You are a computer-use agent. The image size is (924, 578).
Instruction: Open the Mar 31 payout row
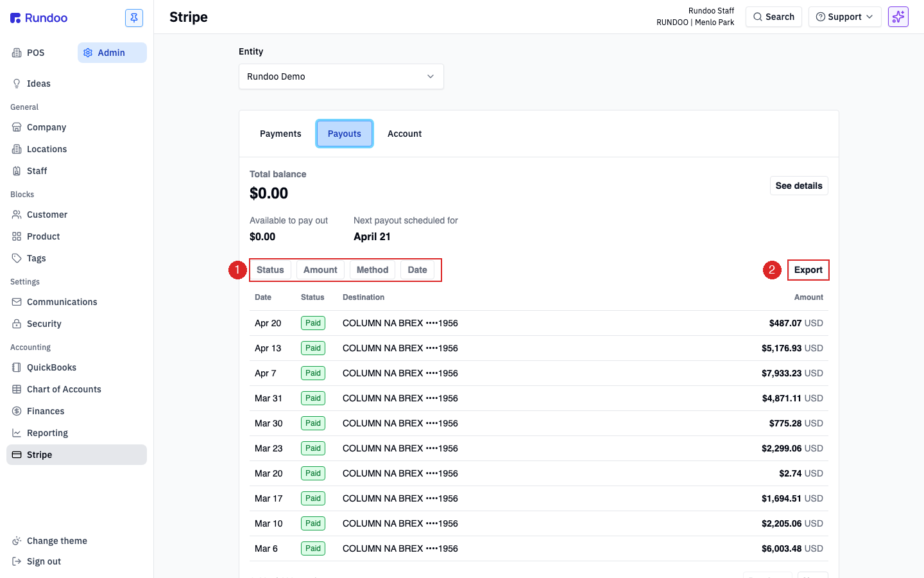tap(539, 398)
